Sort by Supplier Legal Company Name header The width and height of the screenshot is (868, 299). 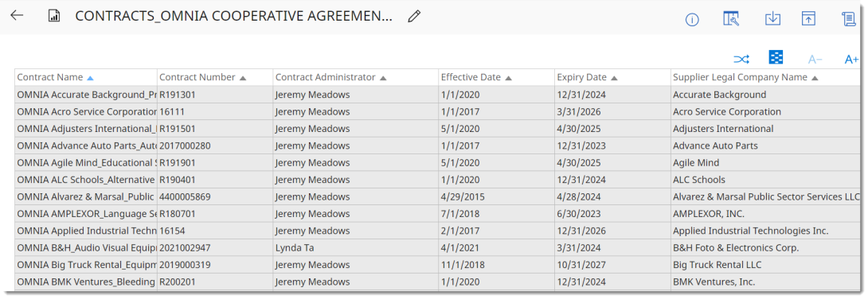pos(745,77)
